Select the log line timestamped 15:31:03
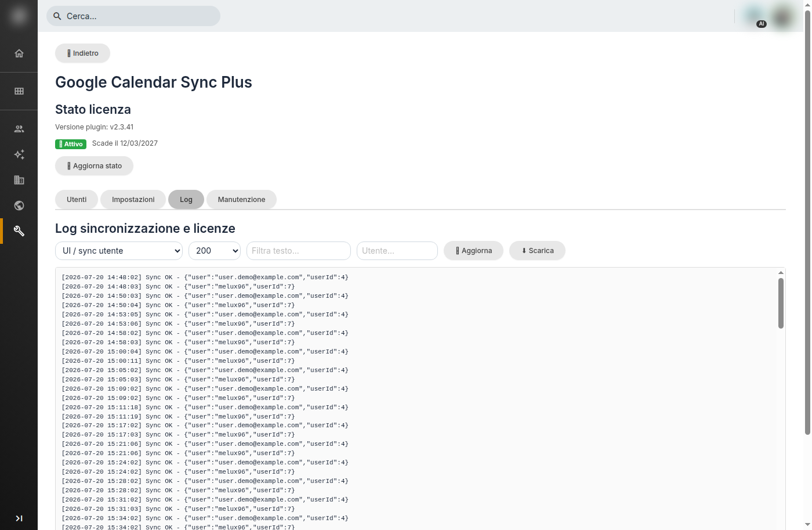Screen dimensions: 812x530 click(x=178, y=509)
